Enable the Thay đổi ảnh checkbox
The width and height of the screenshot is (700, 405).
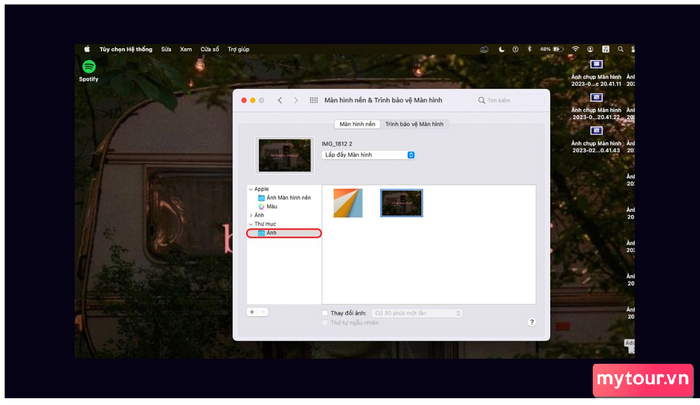pos(325,313)
